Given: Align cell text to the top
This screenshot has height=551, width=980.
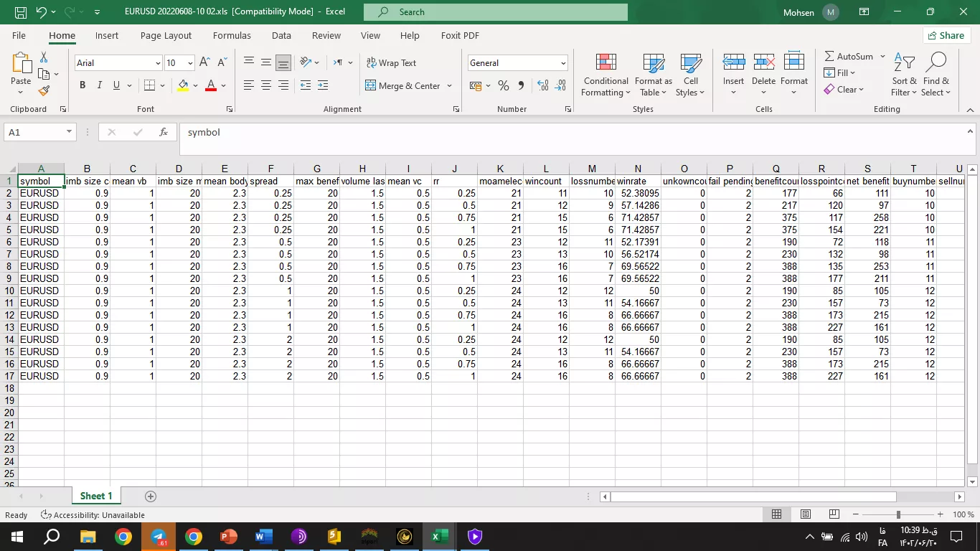Looking at the screenshot, I should click(x=249, y=62).
